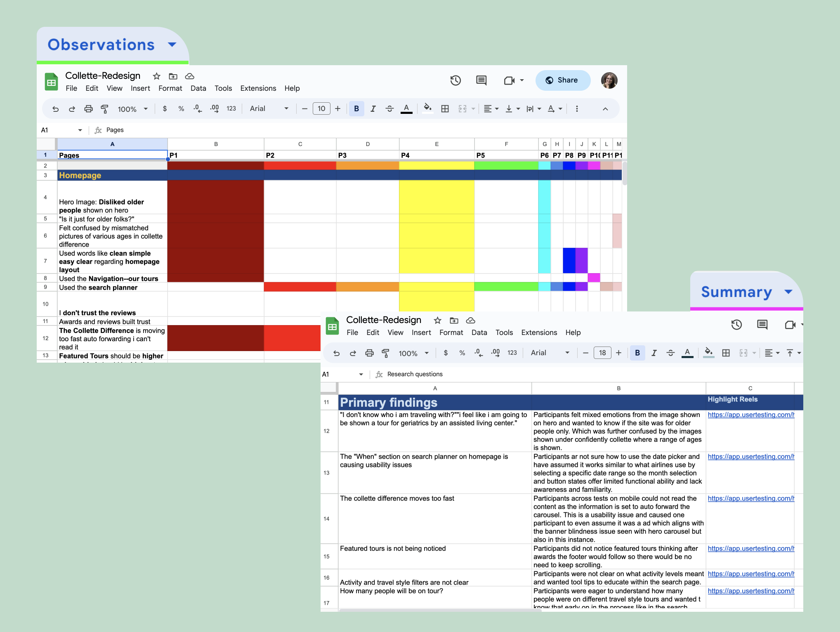Open comments in Observations sheet
Viewport: 840px width, 632px height.
point(481,80)
